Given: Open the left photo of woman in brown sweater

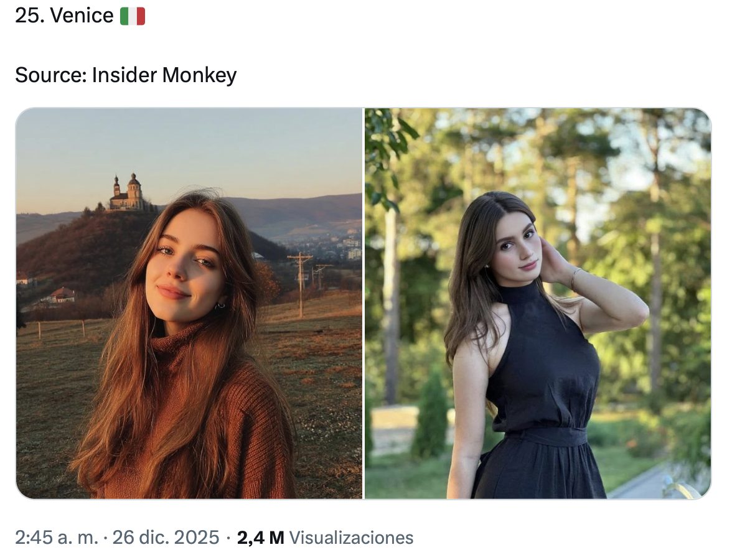Looking at the screenshot, I should tap(189, 303).
